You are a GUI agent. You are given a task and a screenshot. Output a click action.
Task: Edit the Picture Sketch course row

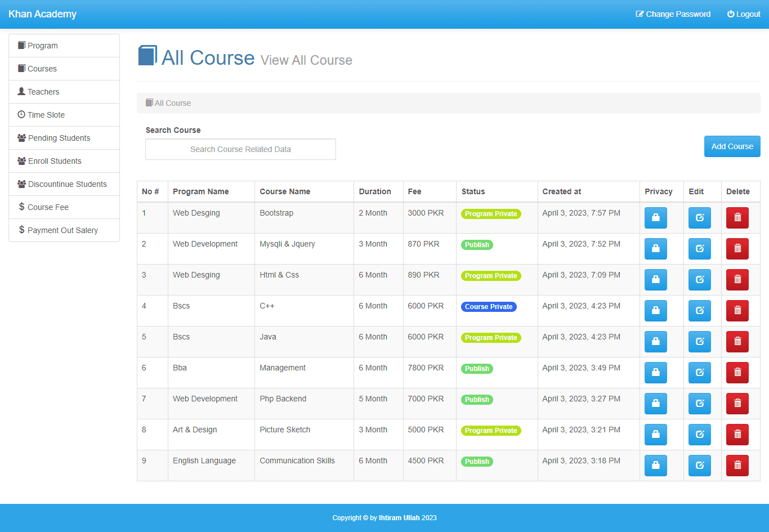(699, 435)
